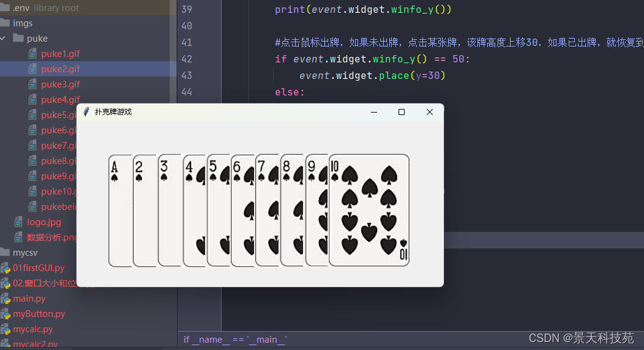Select puke2.gif in the project tree
644x350 pixels.
(61, 69)
